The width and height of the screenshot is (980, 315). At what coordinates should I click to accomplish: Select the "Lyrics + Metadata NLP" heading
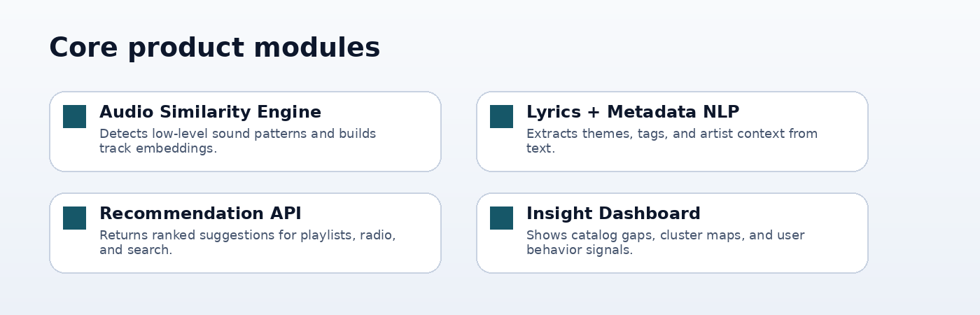632,112
